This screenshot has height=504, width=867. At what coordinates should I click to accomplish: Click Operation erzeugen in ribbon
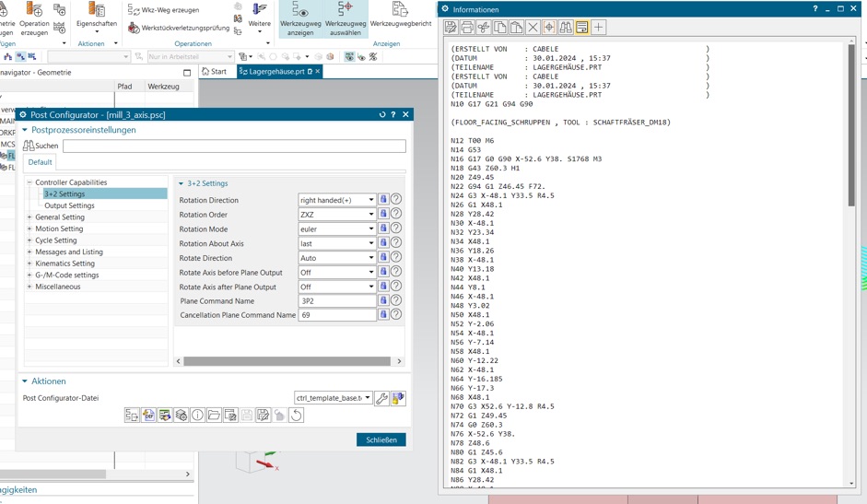point(34,18)
